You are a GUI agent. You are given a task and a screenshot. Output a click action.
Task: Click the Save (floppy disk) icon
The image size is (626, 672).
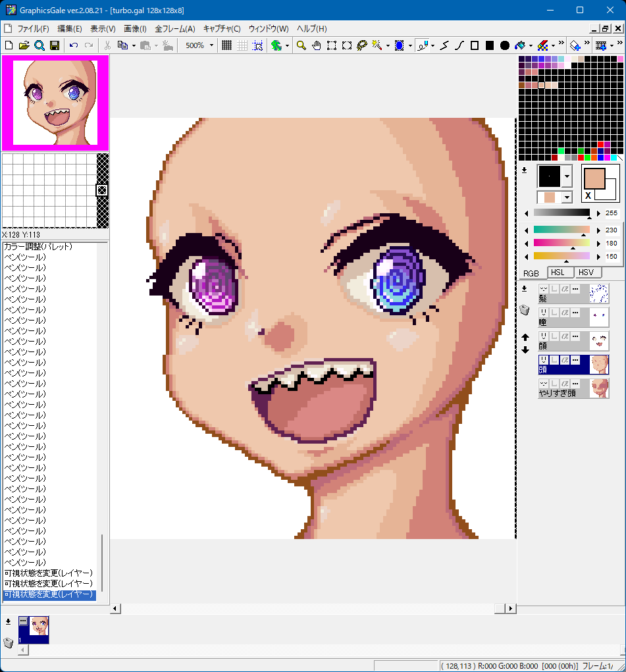click(55, 45)
